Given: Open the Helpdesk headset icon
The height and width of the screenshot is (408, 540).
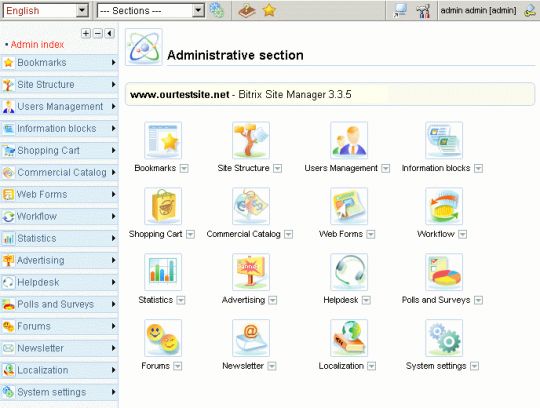Looking at the screenshot, I should tap(349, 272).
